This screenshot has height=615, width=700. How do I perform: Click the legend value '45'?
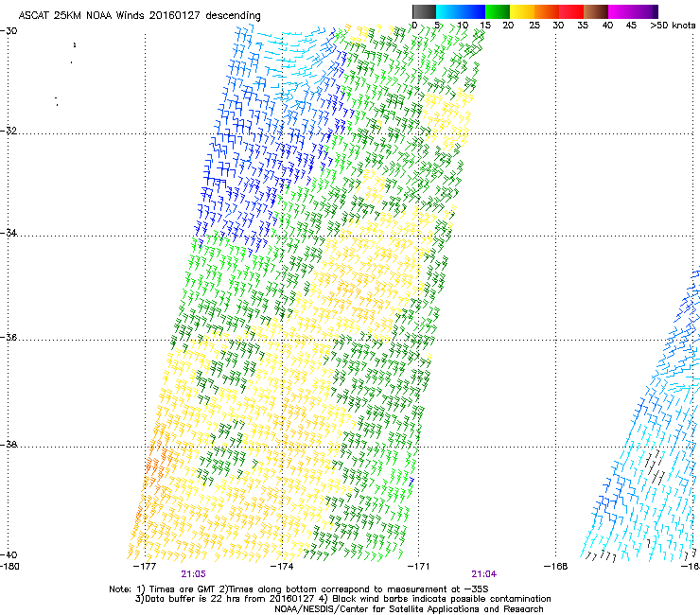[631, 26]
